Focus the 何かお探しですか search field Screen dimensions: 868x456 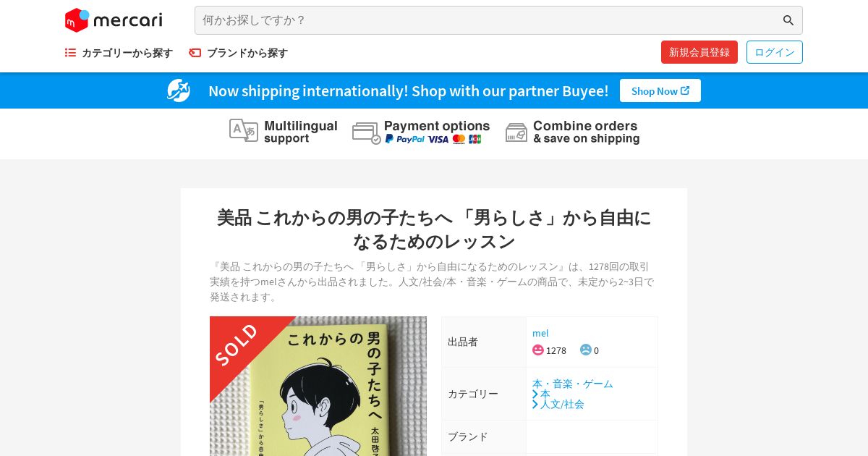[488, 20]
